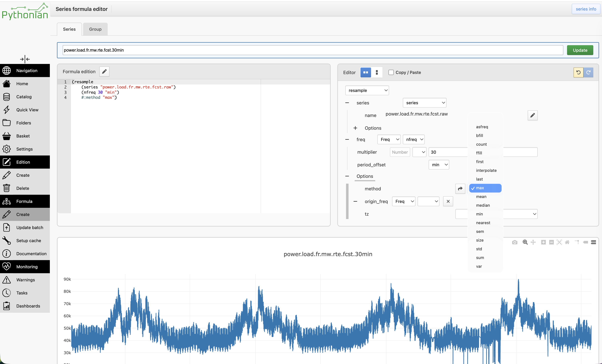Toggle the Copy / Paste checkbox
Image resolution: width=602 pixels, height=364 pixels.
391,72
